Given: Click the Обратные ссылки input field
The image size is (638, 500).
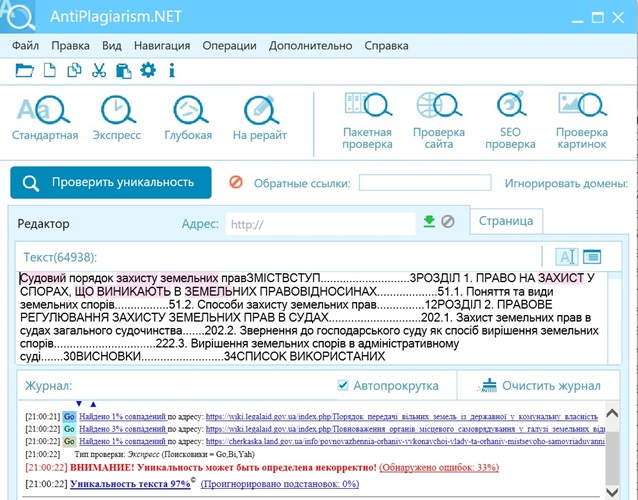Looking at the screenshot, I should point(425,183).
